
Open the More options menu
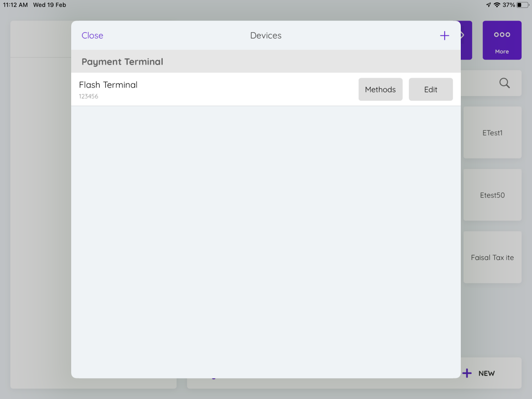coord(502,40)
